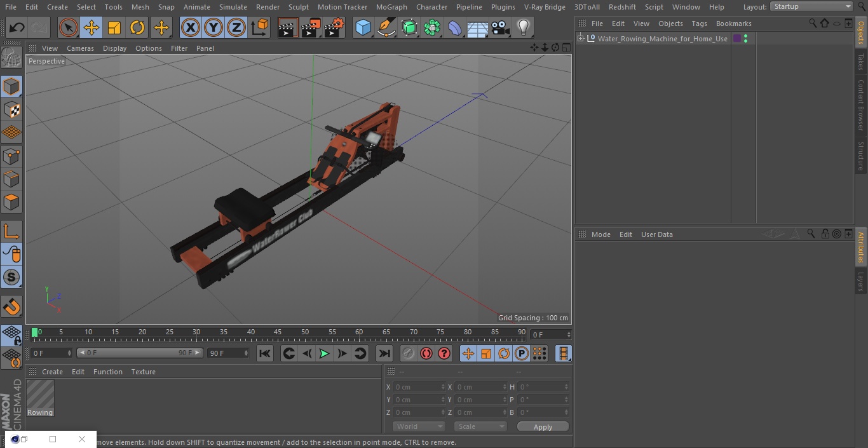
Task: Switch to Edges mode
Action: click(x=11, y=179)
